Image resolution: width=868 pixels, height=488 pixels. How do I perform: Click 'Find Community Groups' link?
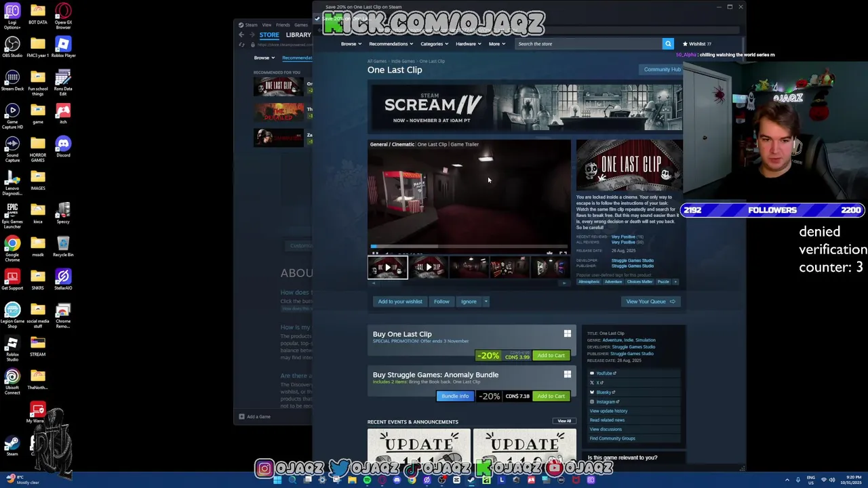coord(612,439)
